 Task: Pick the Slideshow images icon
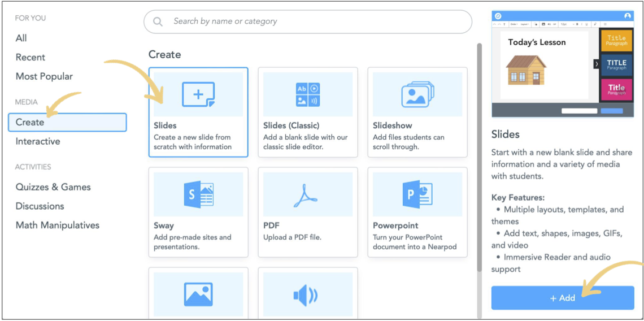point(417,94)
